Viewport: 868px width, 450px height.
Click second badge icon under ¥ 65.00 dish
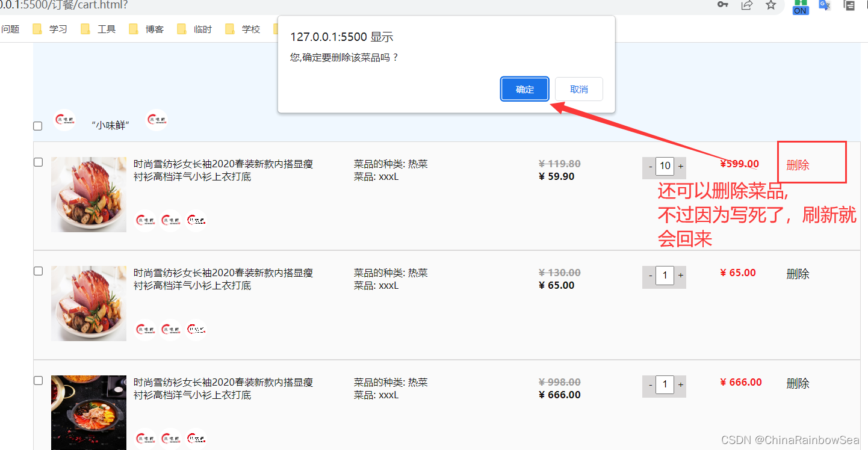point(170,330)
